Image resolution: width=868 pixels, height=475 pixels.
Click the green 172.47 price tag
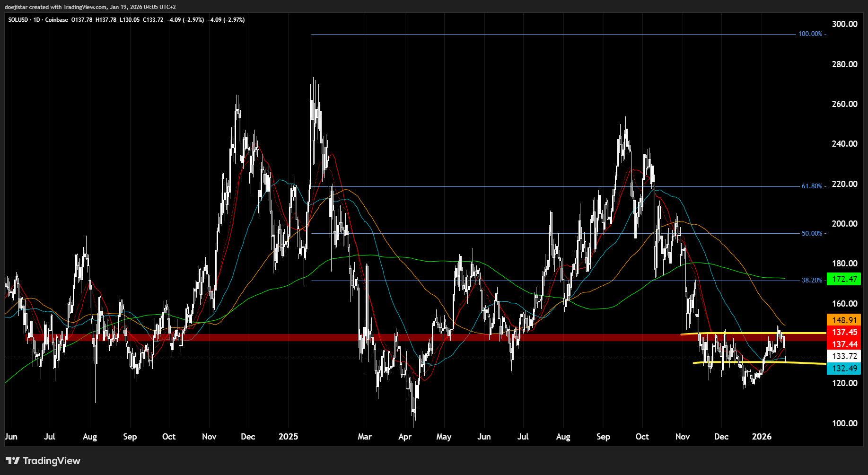(x=844, y=279)
